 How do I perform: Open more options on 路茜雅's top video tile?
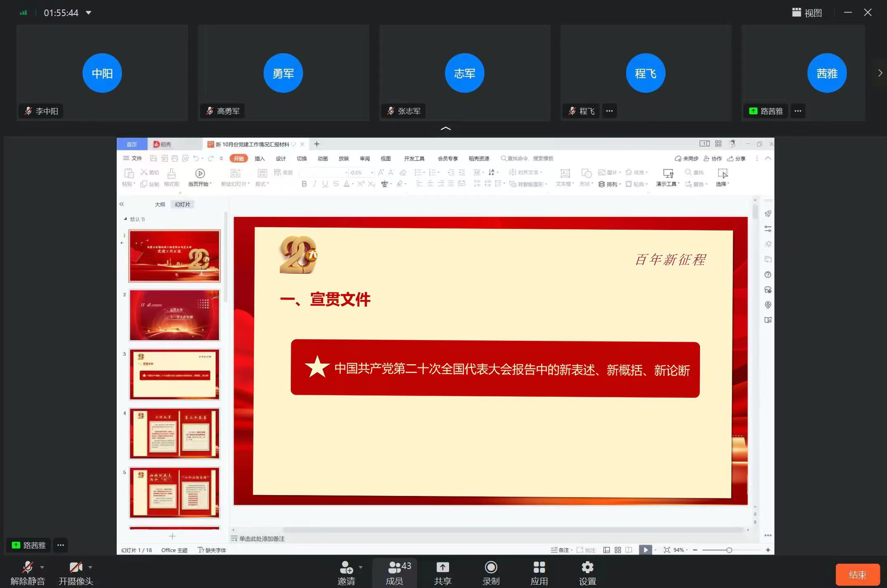pyautogui.click(x=798, y=111)
